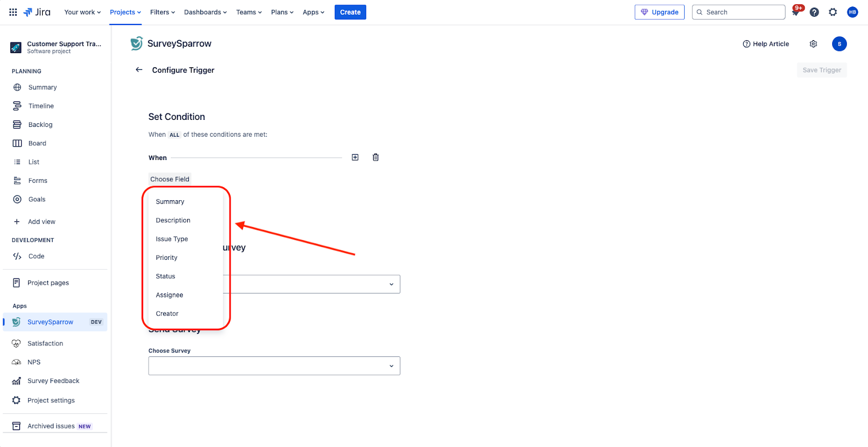Click the Upgrade button
The height and width of the screenshot is (447, 868).
pos(659,12)
